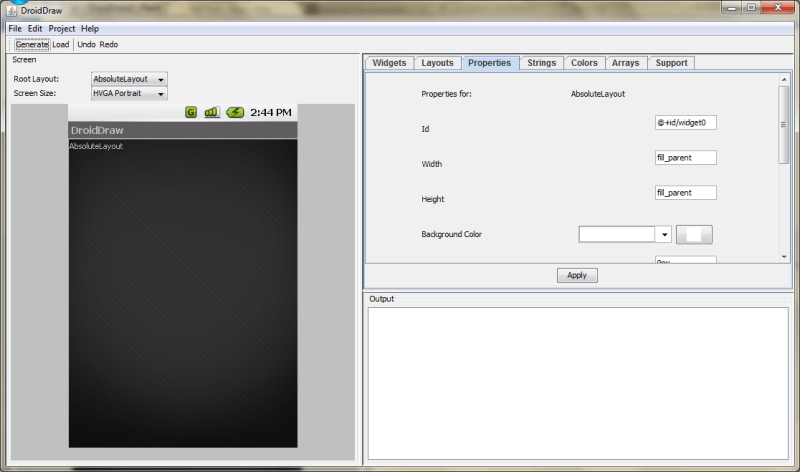Maximize the DroidDraw window

(751, 8)
